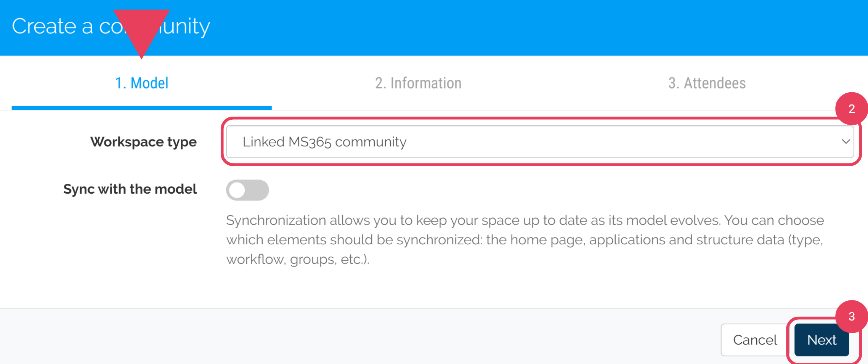
Task: Click the Workspace type label
Action: (143, 142)
